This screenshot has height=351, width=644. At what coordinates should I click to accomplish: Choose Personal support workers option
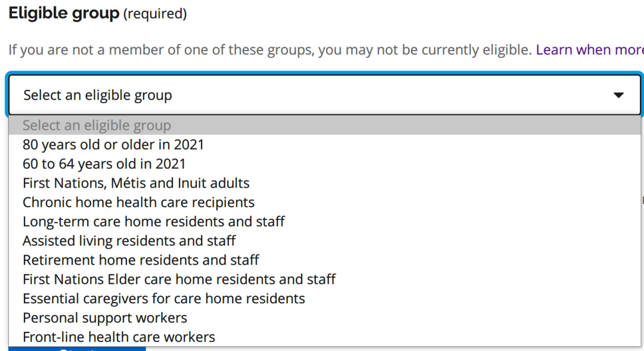pyautogui.click(x=324, y=318)
